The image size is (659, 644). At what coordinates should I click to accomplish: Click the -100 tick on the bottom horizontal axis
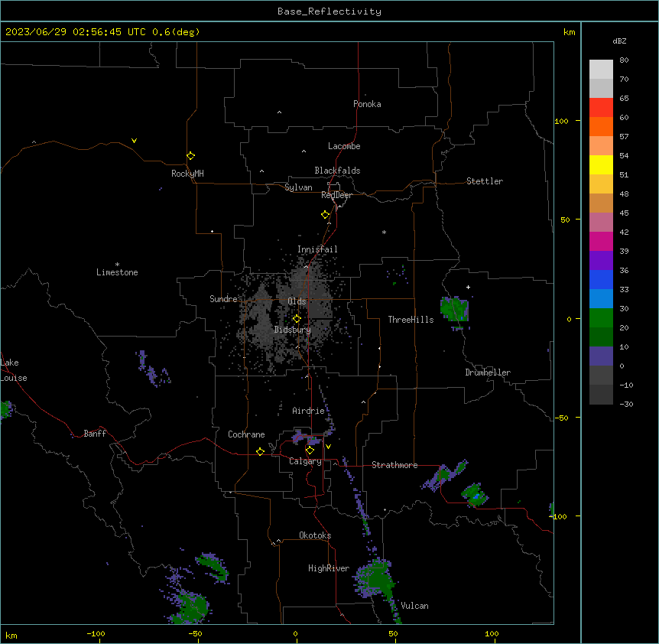(x=96, y=633)
